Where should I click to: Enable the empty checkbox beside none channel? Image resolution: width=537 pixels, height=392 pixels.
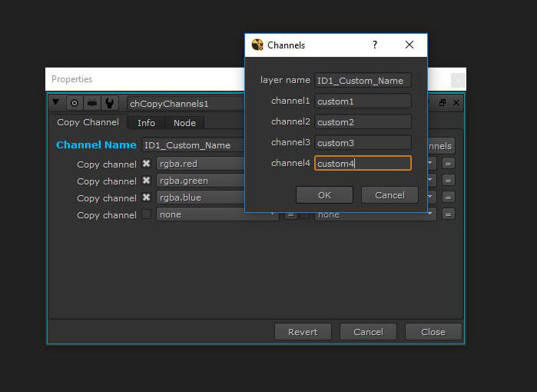click(x=146, y=214)
